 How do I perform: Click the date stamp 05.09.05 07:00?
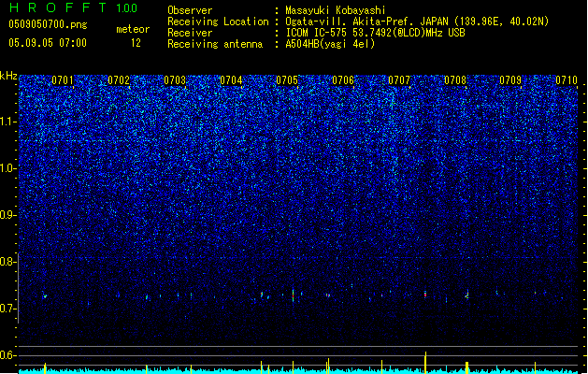point(48,43)
